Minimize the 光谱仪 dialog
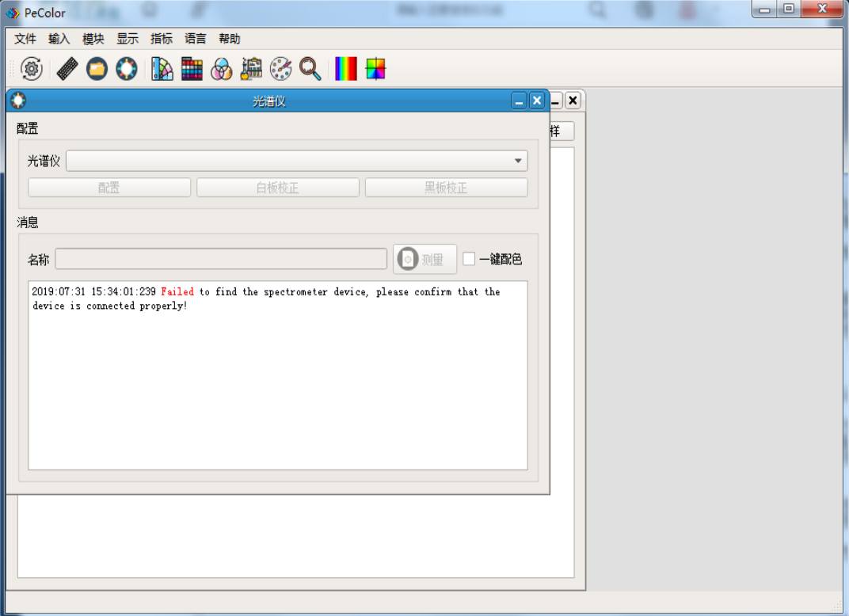 519,101
